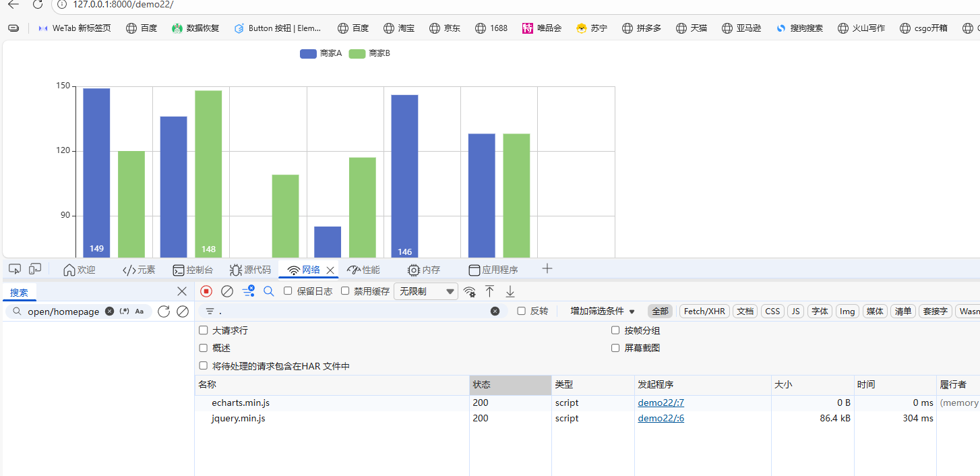Click the export HAR download arrow

[510, 291]
